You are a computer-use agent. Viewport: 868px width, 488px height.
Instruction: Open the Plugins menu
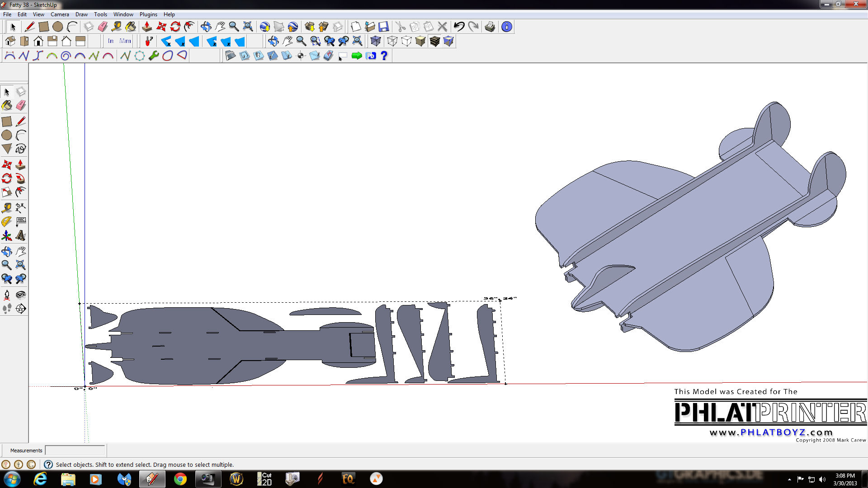click(148, 14)
